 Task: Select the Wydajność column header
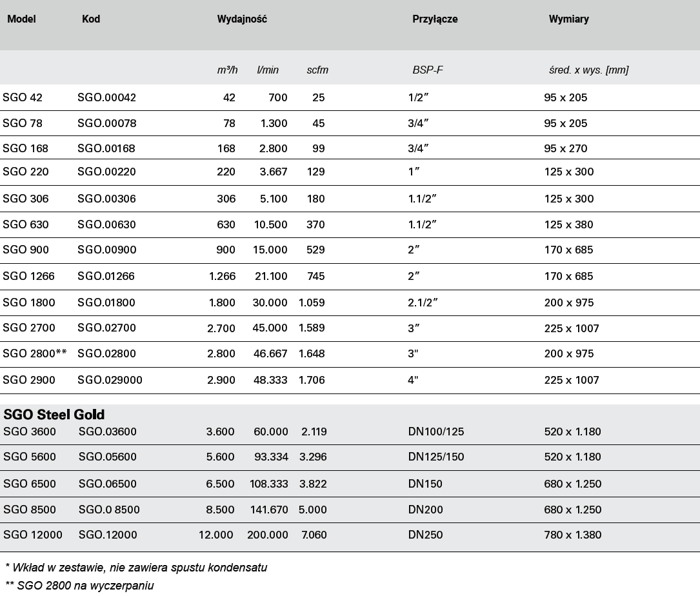click(242, 19)
